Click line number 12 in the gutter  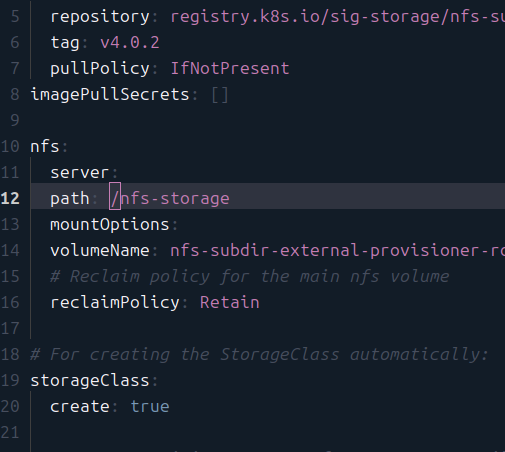pyautogui.click(x=10, y=198)
